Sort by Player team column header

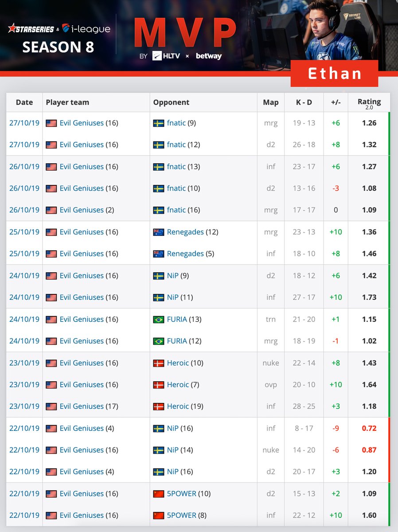[96, 102]
